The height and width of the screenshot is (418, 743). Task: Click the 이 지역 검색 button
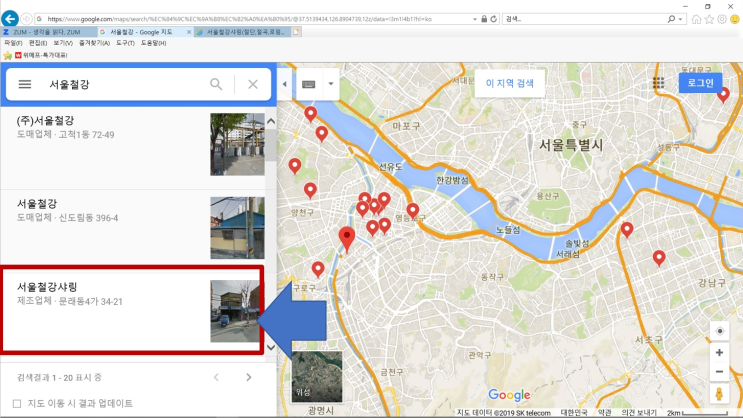pyautogui.click(x=509, y=83)
